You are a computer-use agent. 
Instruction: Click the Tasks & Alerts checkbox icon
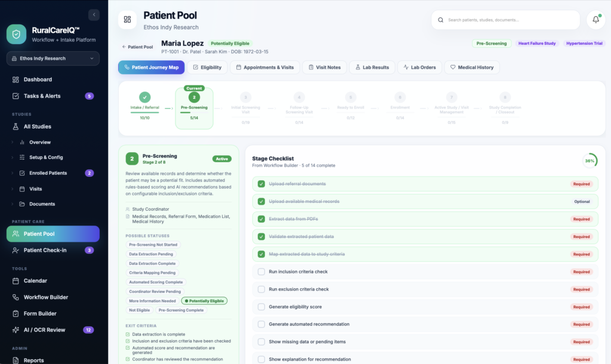tap(16, 96)
